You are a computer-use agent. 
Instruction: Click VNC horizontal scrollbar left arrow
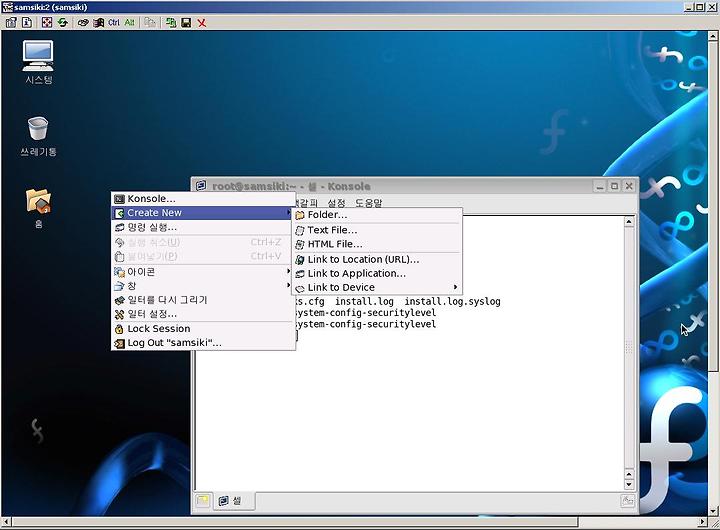(x=6, y=522)
